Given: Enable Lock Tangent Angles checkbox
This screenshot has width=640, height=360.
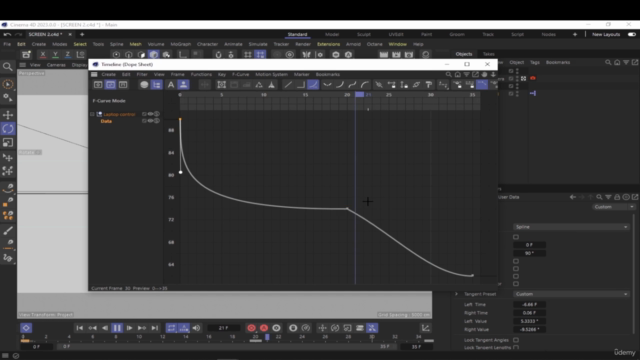Looking at the screenshot, I should pyautogui.click(x=516, y=340).
